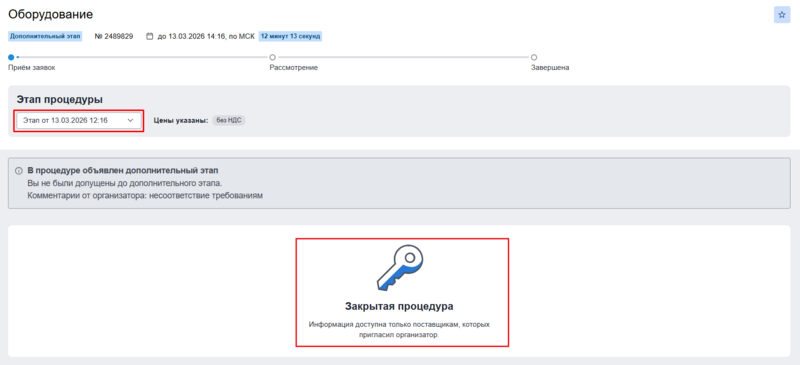Click the info icon in additional stage notice
The image size is (800, 365).
click(19, 171)
